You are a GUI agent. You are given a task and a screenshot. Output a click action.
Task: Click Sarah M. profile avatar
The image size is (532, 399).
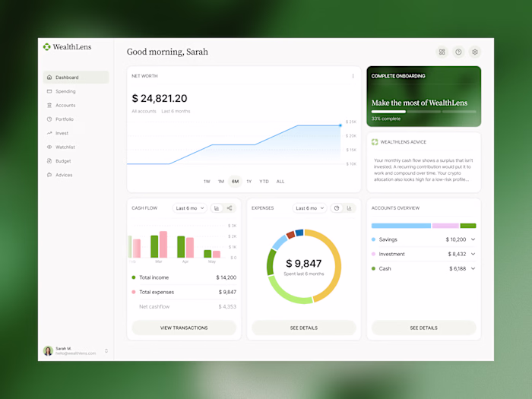[48, 351]
